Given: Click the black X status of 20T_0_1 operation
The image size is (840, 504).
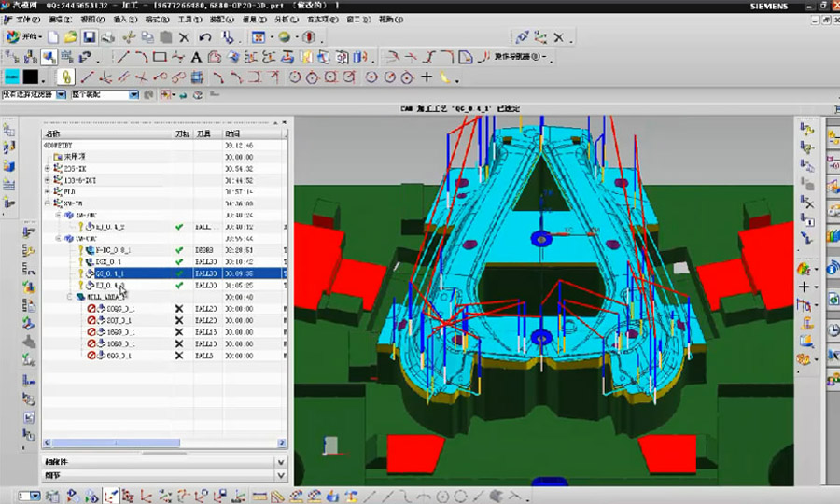Looking at the screenshot, I should click(179, 320).
